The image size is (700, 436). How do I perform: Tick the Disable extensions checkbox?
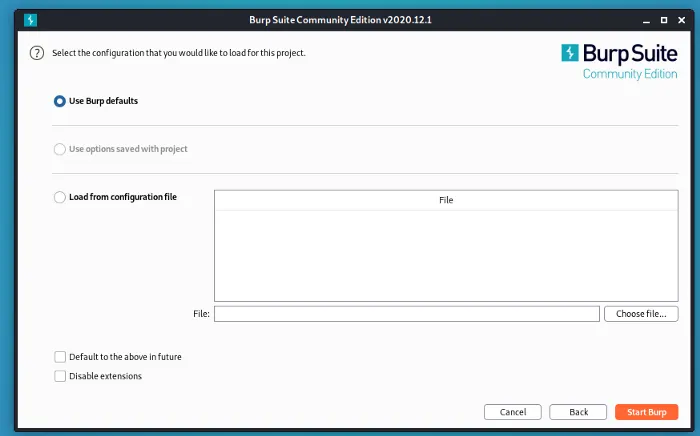point(60,376)
